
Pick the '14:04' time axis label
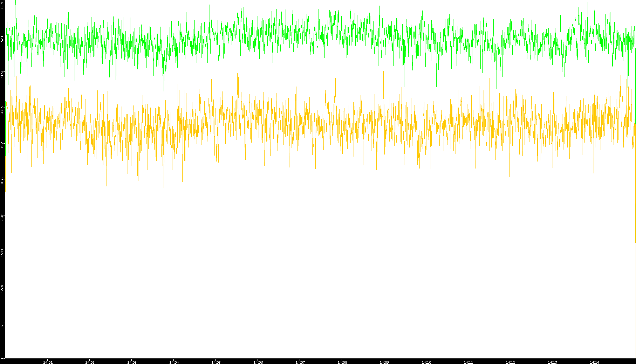[174, 362]
